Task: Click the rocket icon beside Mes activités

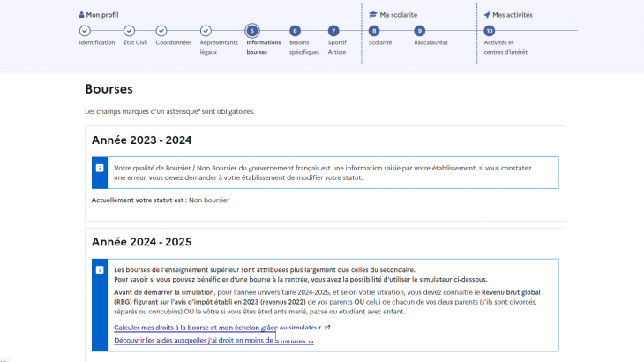Action: (x=488, y=15)
